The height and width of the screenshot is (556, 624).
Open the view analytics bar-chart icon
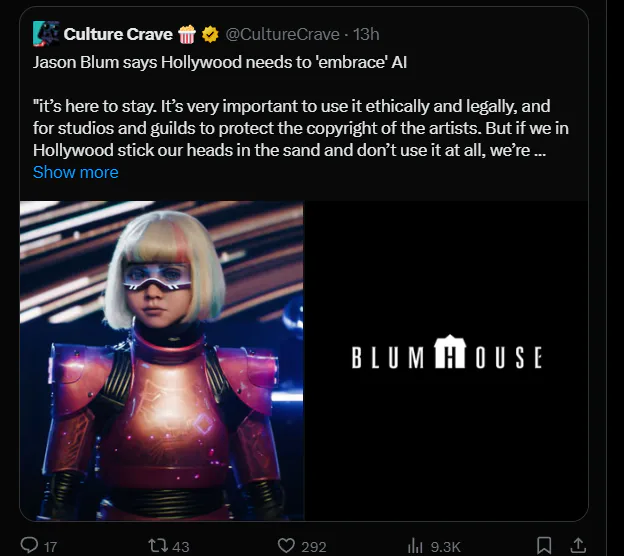coord(418,545)
